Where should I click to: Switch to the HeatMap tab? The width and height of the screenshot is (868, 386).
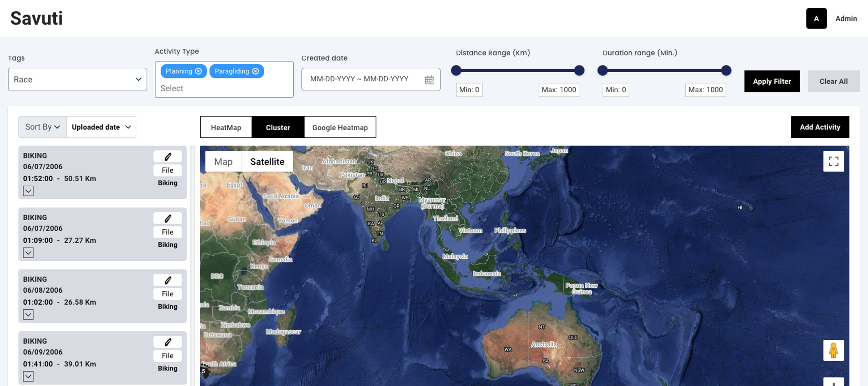coord(226,127)
